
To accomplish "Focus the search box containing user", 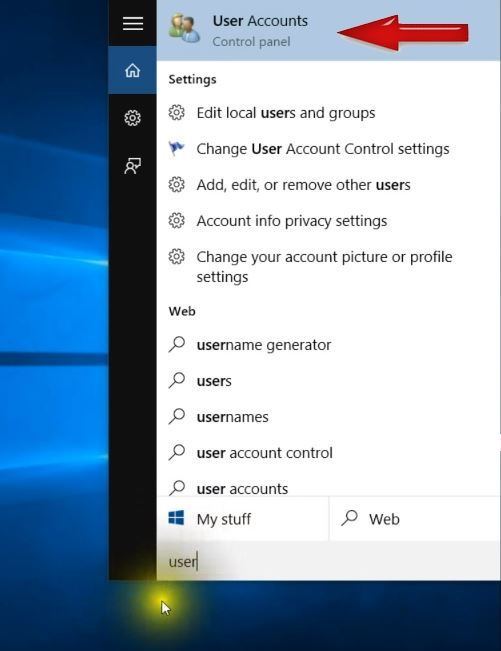I will pyautogui.click(x=328, y=561).
